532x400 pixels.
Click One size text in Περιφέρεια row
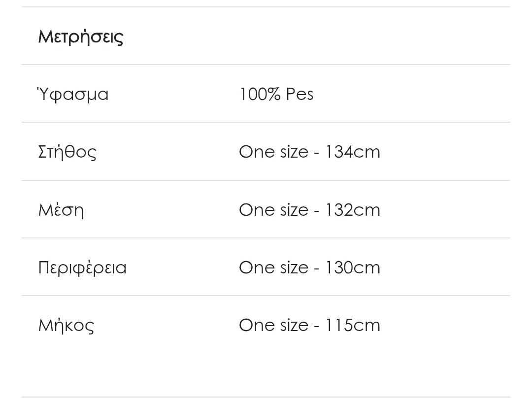pos(273,267)
